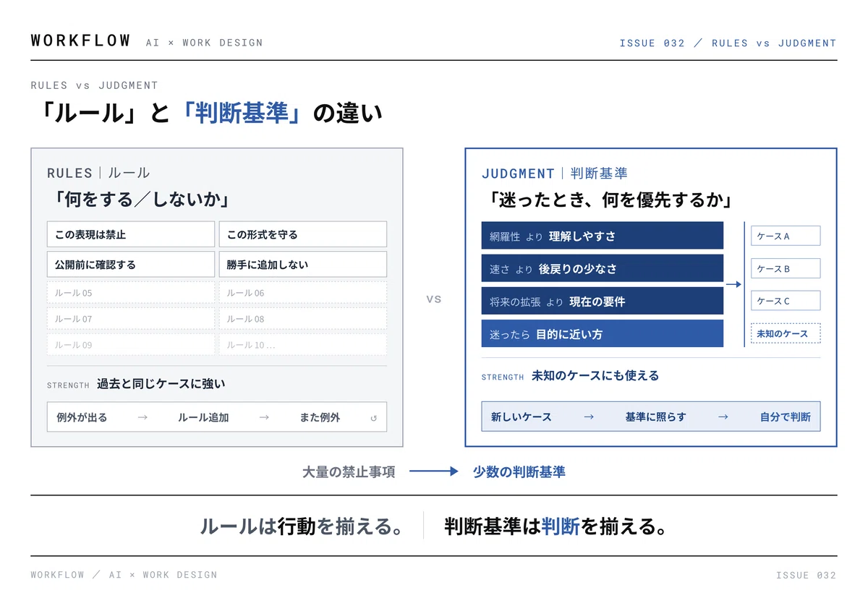The height and width of the screenshot is (606, 868).
Task: Click the dashed '未知のケース' box
Action: [x=786, y=333]
